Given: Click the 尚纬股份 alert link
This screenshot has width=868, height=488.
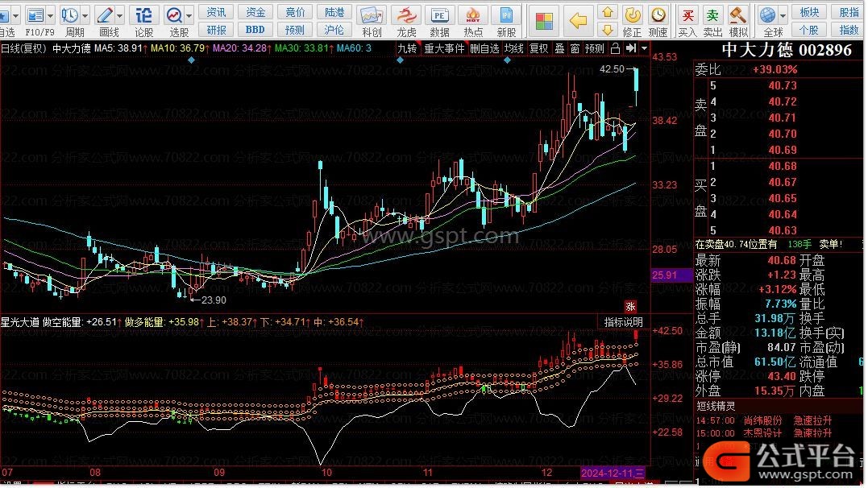Looking at the screenshot, I should pos(762,420).
